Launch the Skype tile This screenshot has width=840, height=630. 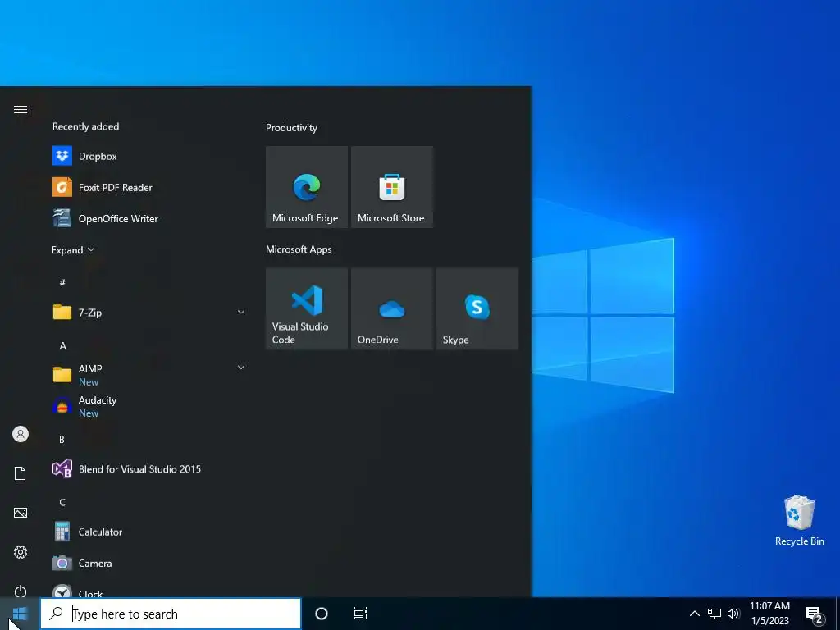coord(477,308)
